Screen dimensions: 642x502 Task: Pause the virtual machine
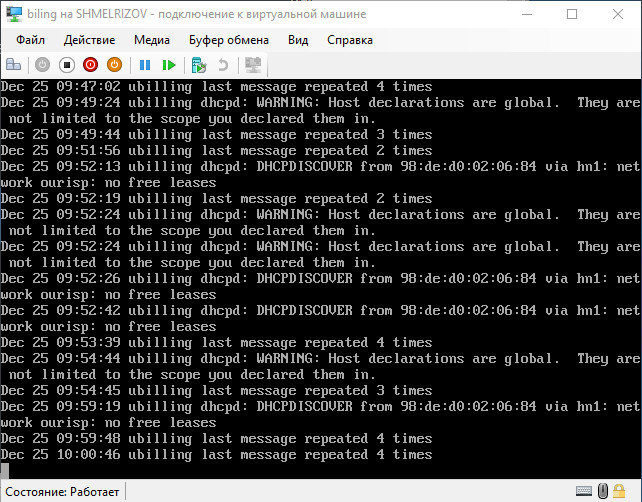pyautogui.click(x=145, y=65)
